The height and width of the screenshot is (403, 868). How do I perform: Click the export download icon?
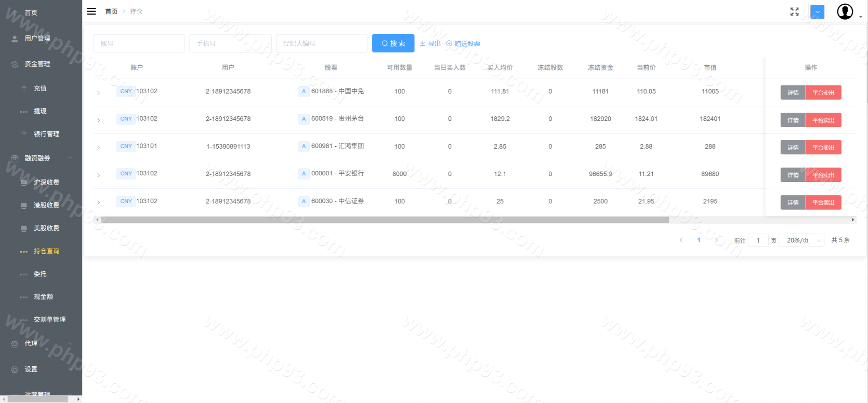[x=422, y=43]
